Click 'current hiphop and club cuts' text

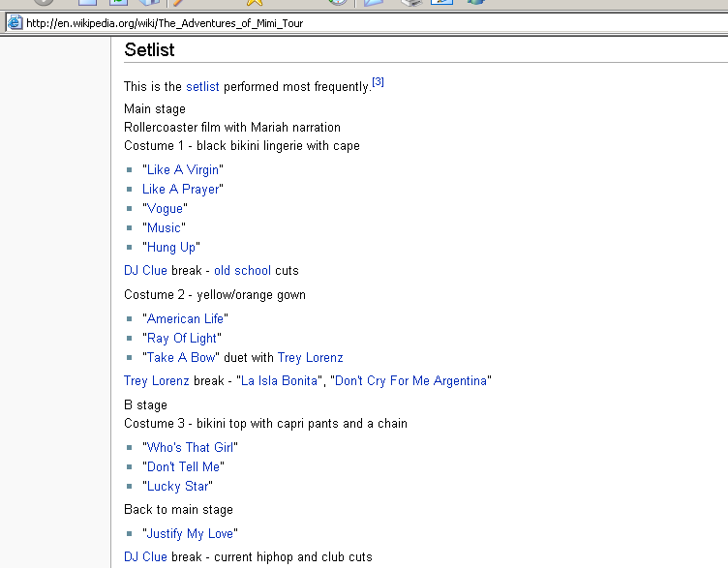tap(293, 556)
